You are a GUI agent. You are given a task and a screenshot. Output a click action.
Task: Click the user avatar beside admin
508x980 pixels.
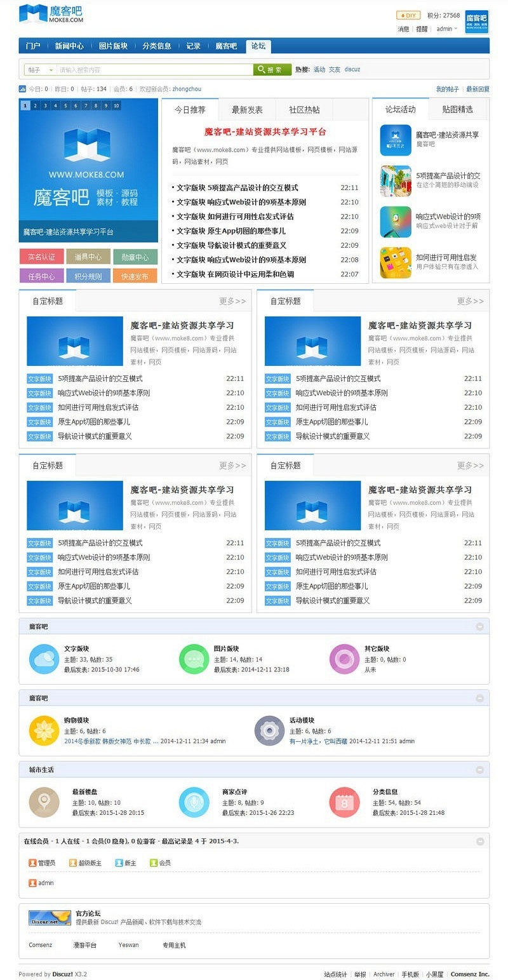476,22
